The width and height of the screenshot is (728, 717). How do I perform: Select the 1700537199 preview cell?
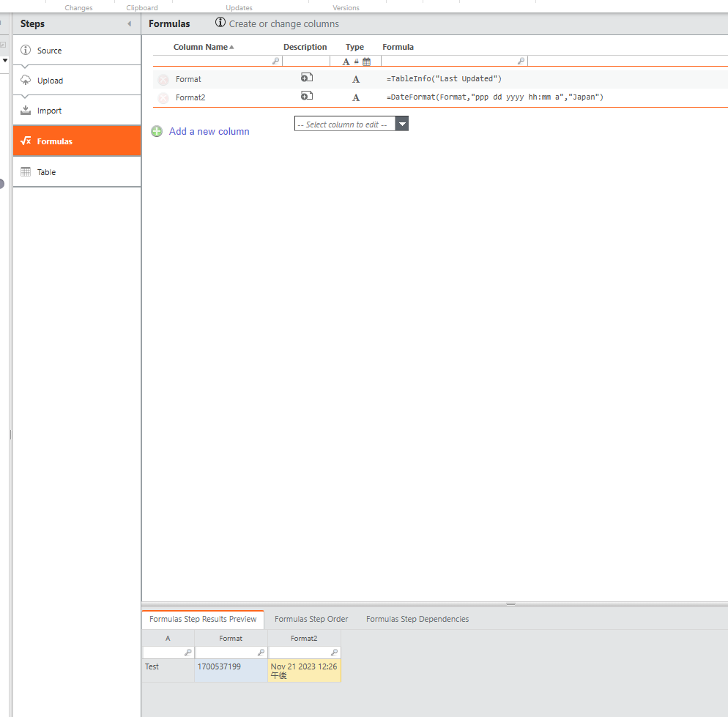click(231, 671)
